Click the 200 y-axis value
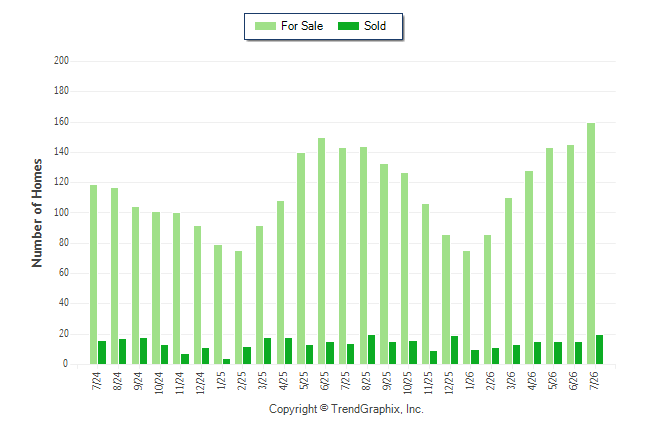The width and height of the screenshot is (646, 434). coord(61,61)
